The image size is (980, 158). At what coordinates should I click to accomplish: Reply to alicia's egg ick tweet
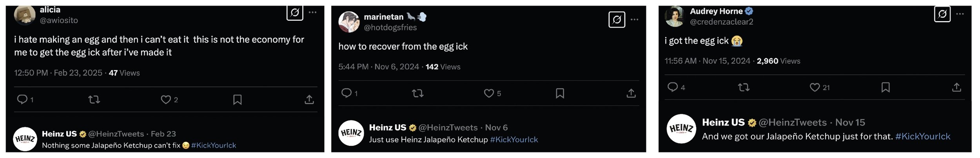point(22,99)
